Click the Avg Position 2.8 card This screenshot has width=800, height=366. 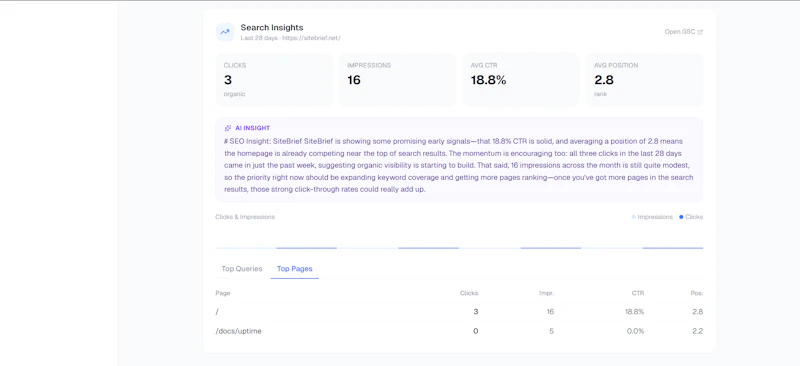[x=644, y=80]
